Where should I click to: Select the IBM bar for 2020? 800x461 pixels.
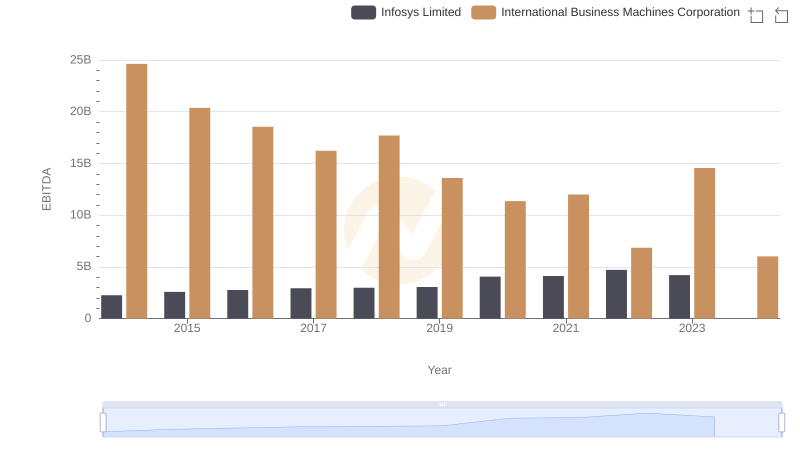(515, 260)
